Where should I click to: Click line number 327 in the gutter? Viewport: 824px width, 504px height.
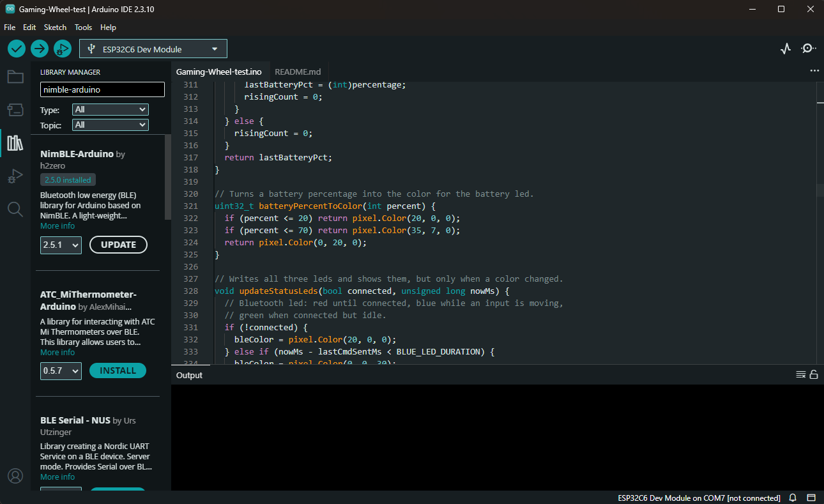coord(190,279)
